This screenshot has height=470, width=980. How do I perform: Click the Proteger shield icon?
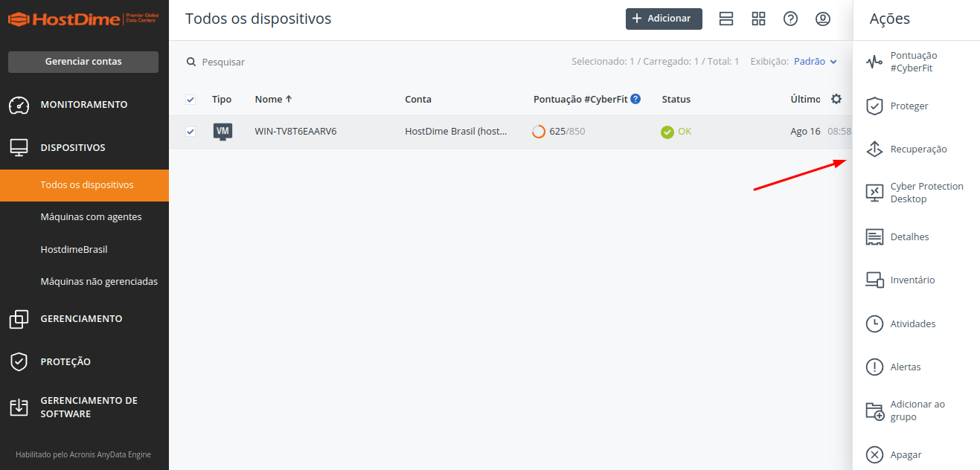(874, 106)
